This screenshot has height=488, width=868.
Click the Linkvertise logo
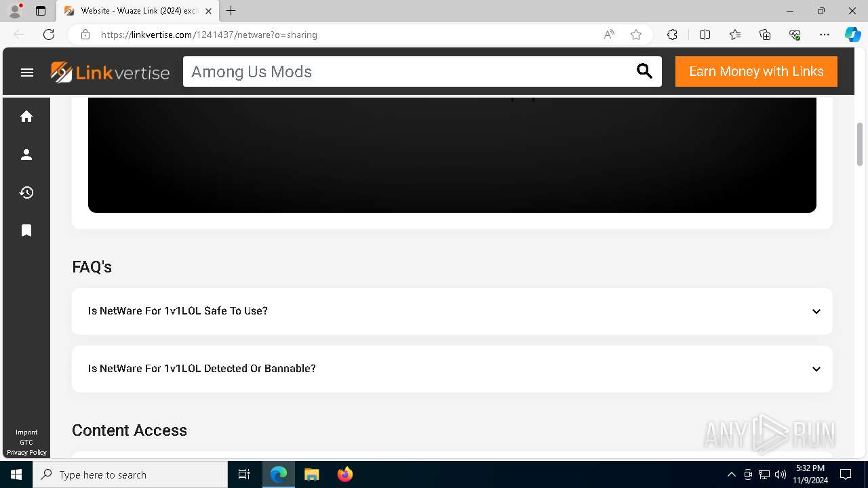pyautogui.click(x=110, y=72)
